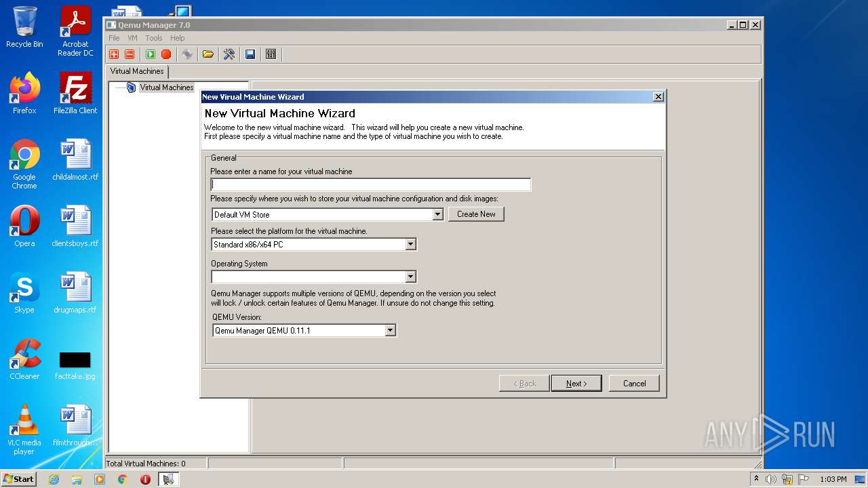Open Recycle Bin desktop icon
This screenshot has height=488, width=868.
click(24, 28)
